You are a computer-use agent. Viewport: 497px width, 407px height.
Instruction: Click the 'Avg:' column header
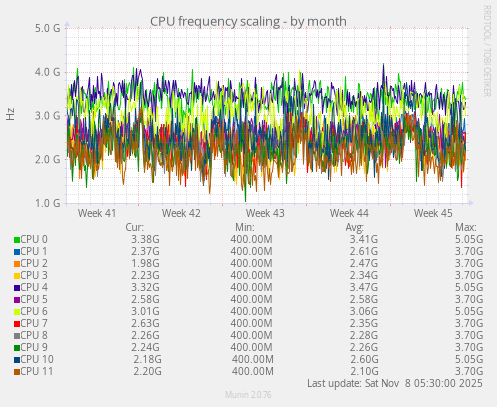355,227
